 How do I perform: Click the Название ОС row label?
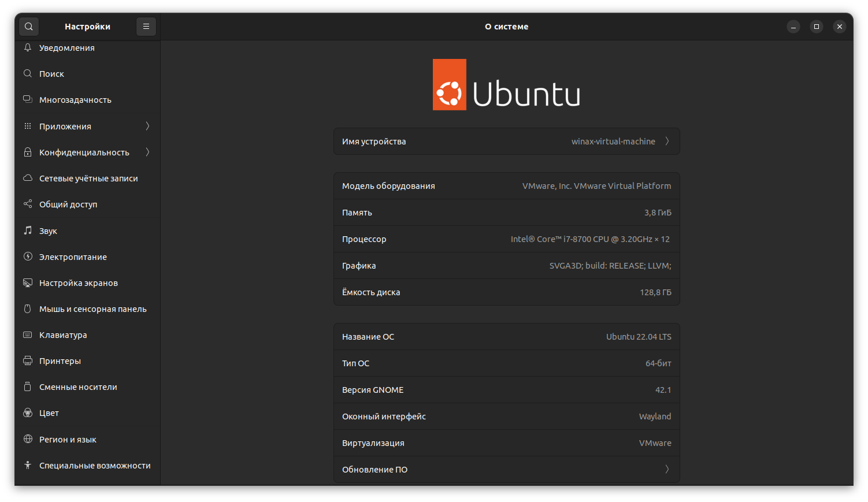(368, 337)
